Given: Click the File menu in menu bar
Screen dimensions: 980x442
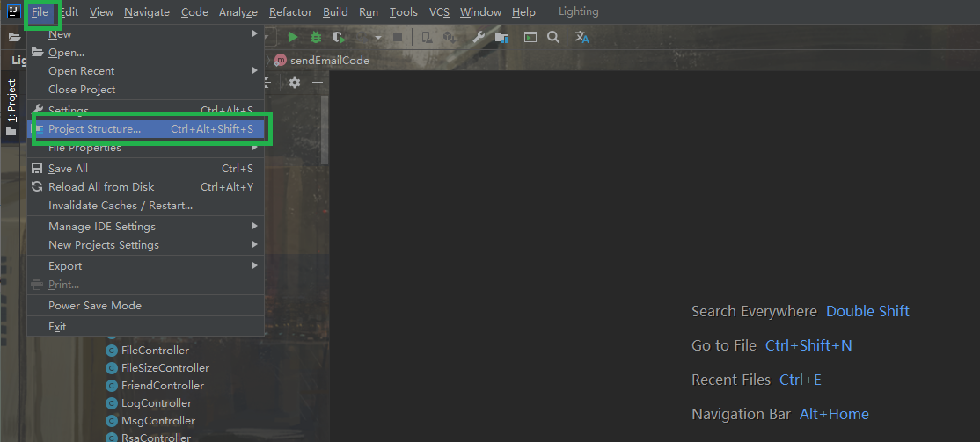Looking at the screenshot, I should pos(40,11).
